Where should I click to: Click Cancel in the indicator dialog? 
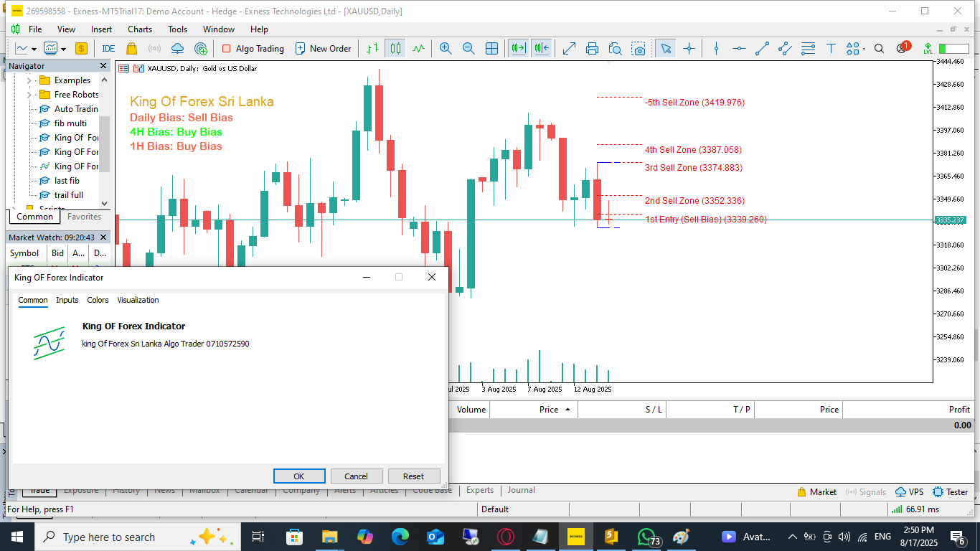pos(356,476)
